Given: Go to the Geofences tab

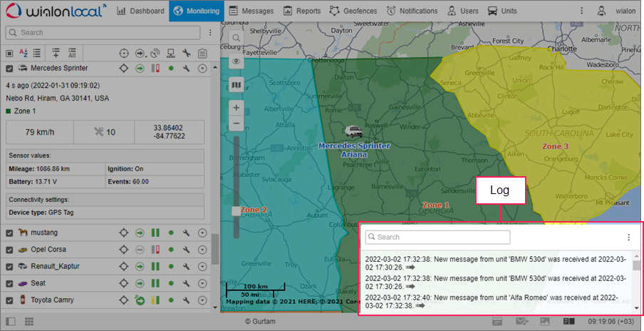Looking at the screenshot, I should 354,11.
